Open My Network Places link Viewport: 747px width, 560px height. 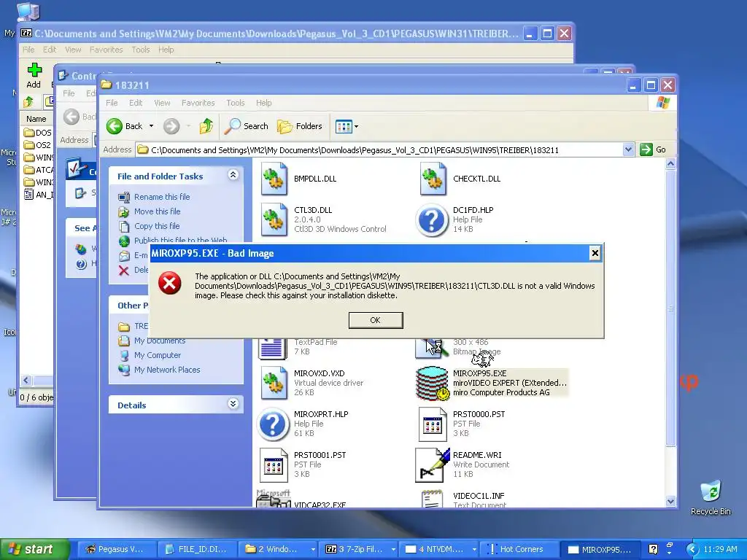(x=167, y=370)
